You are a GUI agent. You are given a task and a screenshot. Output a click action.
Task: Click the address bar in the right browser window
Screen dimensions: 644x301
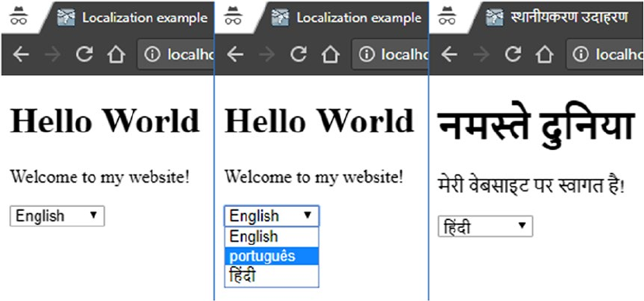[605, 54]
